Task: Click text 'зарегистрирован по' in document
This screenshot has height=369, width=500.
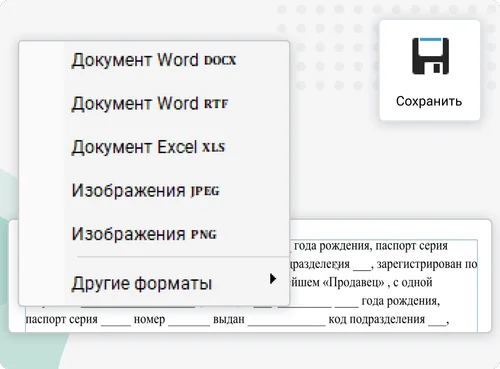Action: click(427, 264)
